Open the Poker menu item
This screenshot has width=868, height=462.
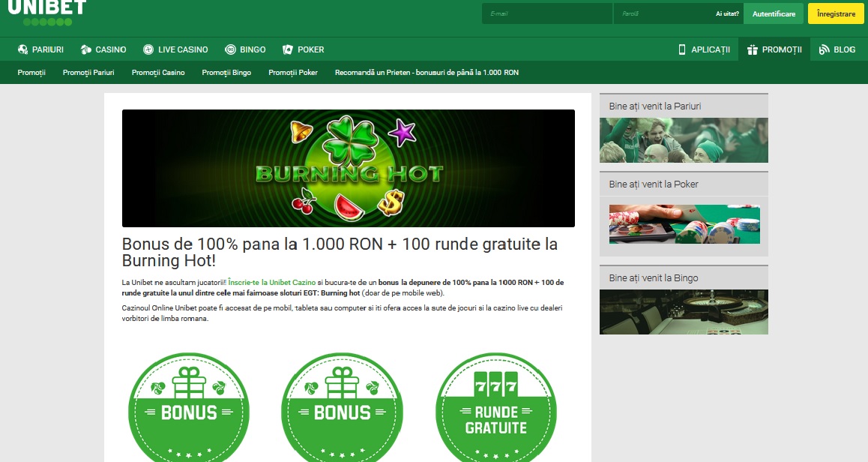coord(304,49)
